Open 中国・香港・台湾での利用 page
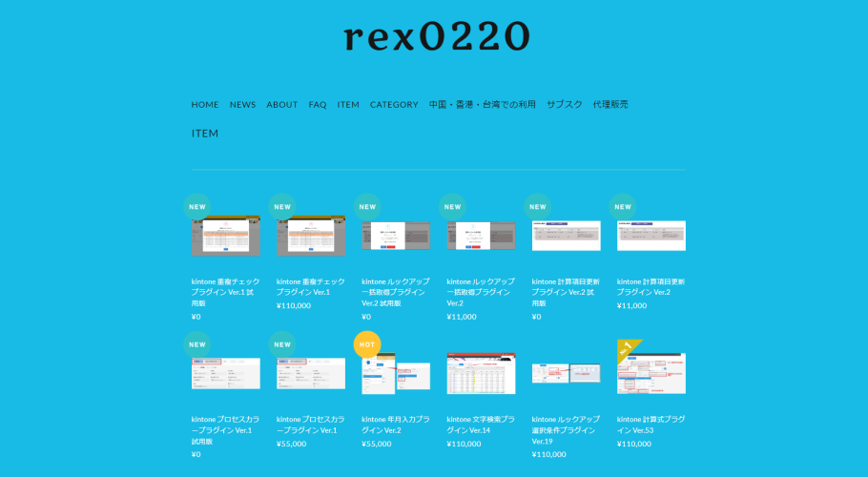868x477 pixels. [x=482, y=105]
